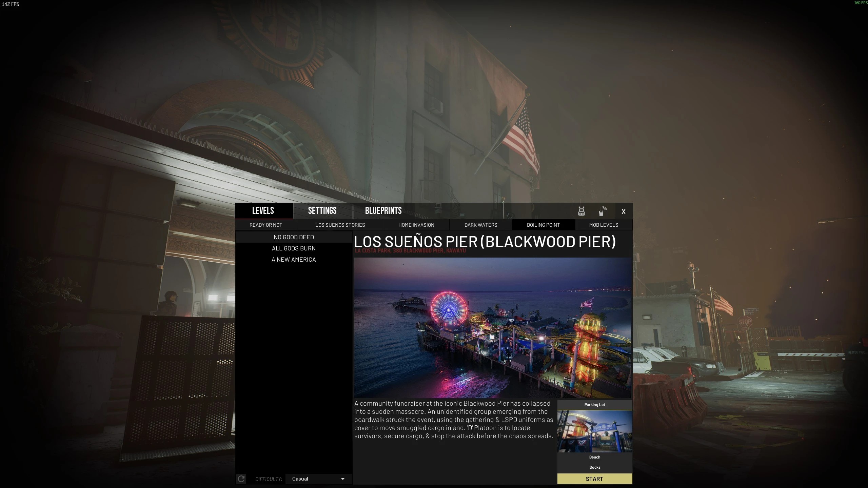Start the mission with START button
Image resolution: width=868 pixels, height=488 pixels.
[595, 479]
